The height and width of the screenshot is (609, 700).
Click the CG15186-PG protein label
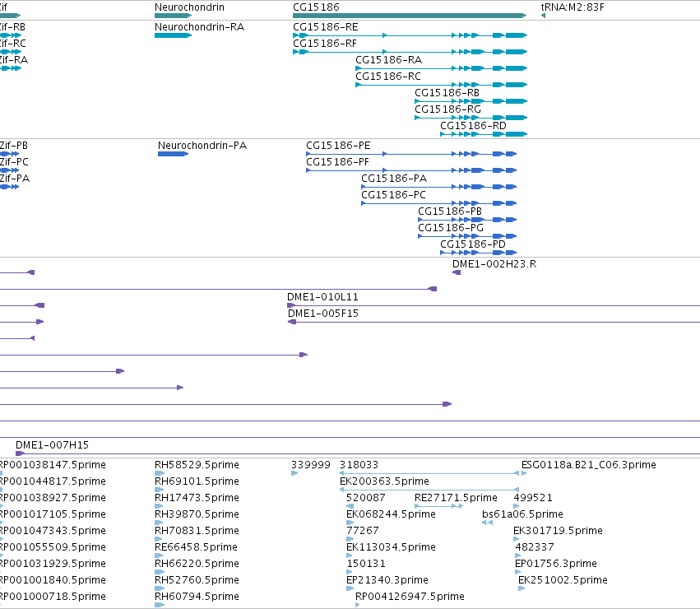pyautogui.click(x=451, y=228)
